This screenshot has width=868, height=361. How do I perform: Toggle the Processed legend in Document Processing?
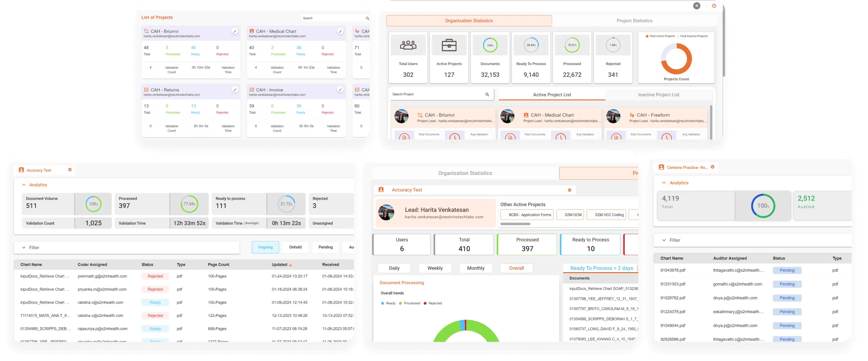(x=410, y=303)
